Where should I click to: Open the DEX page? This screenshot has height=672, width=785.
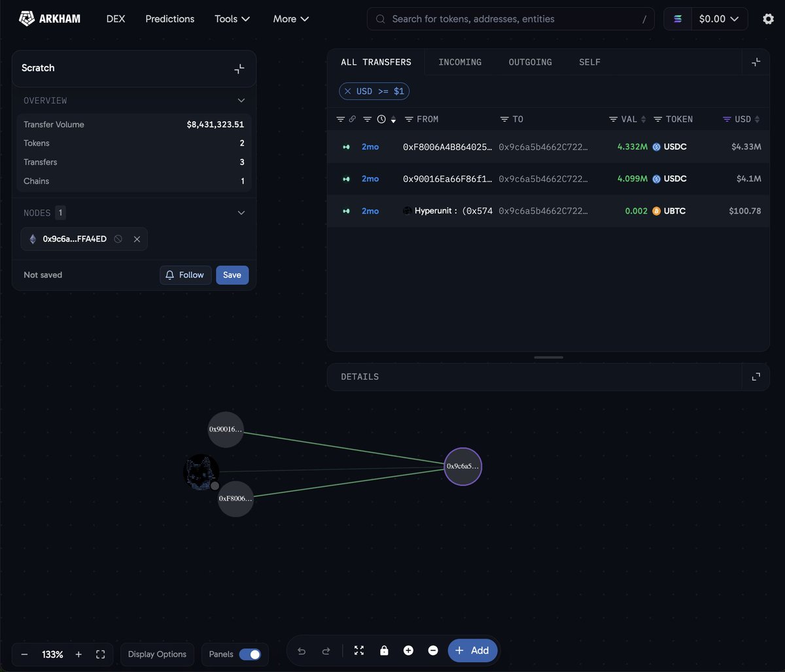click(x=116, y=19)
